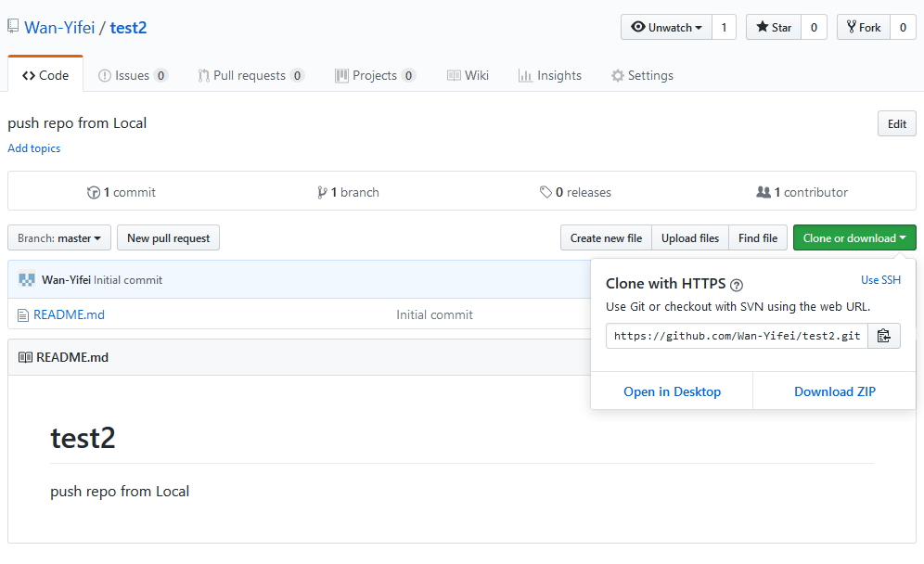
Task: Open the Pull requests tab
Action: [x=251, y=75]
